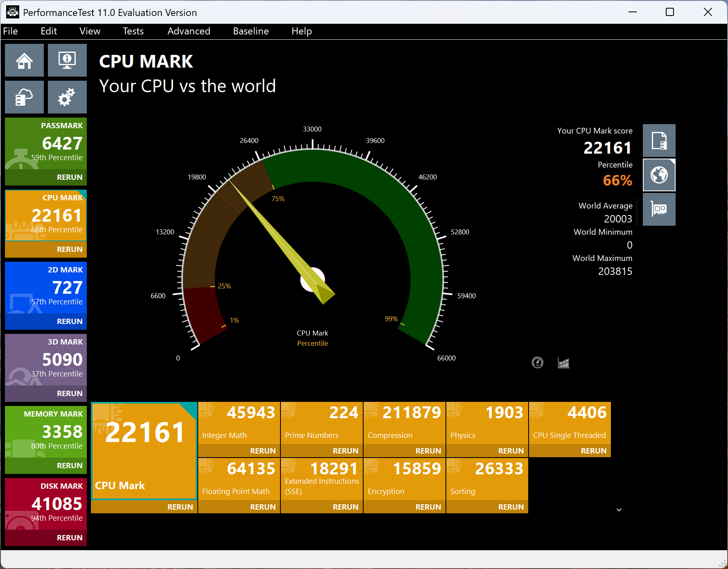Switch to the speedometer gauge view
This screenshot has width=728, height=569.
[x=538, y=362]
